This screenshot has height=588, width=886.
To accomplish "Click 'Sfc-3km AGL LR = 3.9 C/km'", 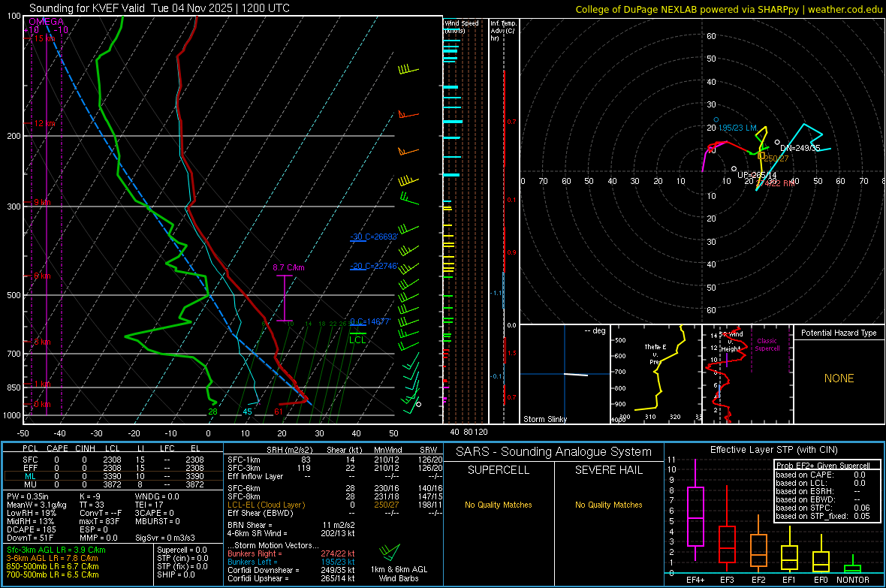I will (x=56, y=550).
